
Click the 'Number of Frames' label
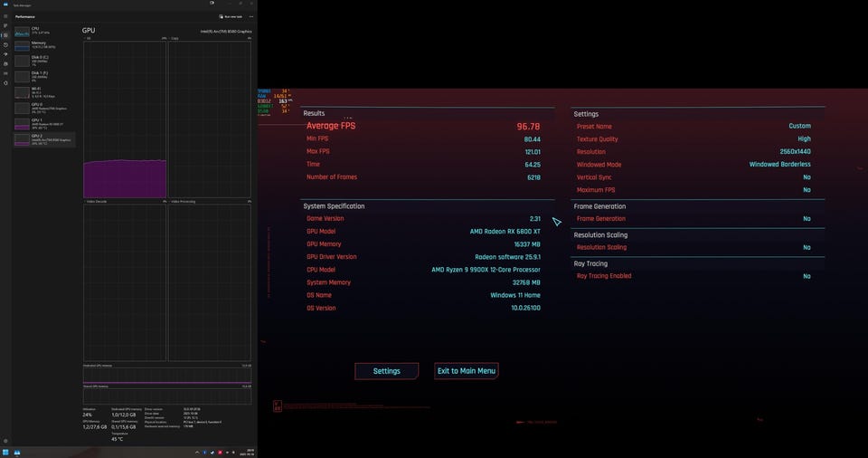coord(332,177)
